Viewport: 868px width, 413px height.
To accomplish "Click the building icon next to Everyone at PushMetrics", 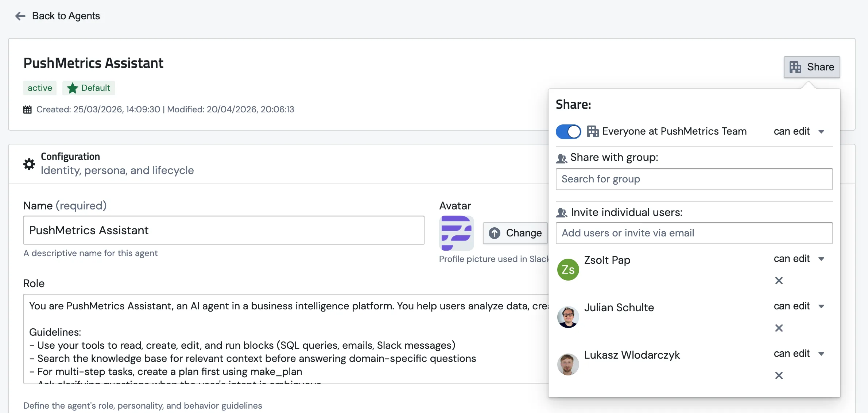I will 593,131.
